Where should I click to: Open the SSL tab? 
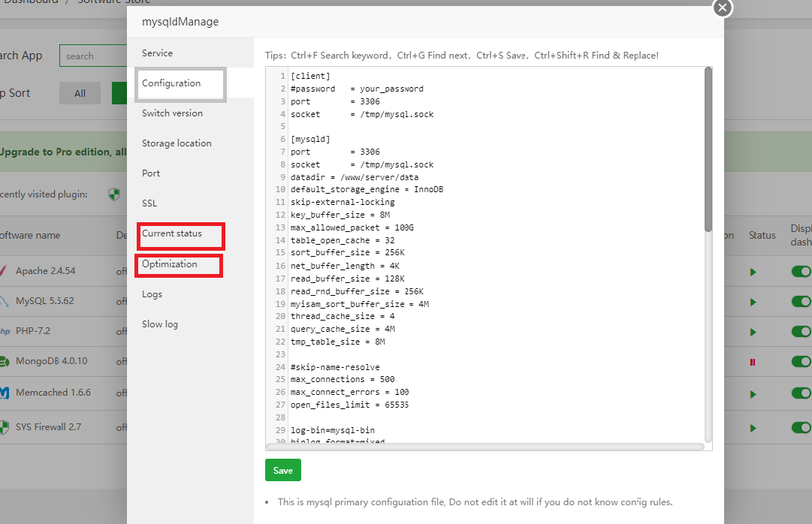coord(149,203)
